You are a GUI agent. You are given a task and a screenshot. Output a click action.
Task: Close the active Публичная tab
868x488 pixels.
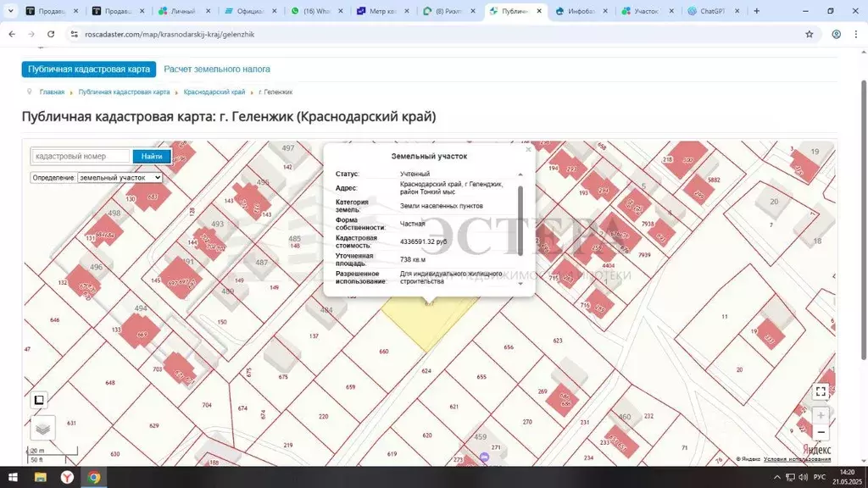(539, 10)
